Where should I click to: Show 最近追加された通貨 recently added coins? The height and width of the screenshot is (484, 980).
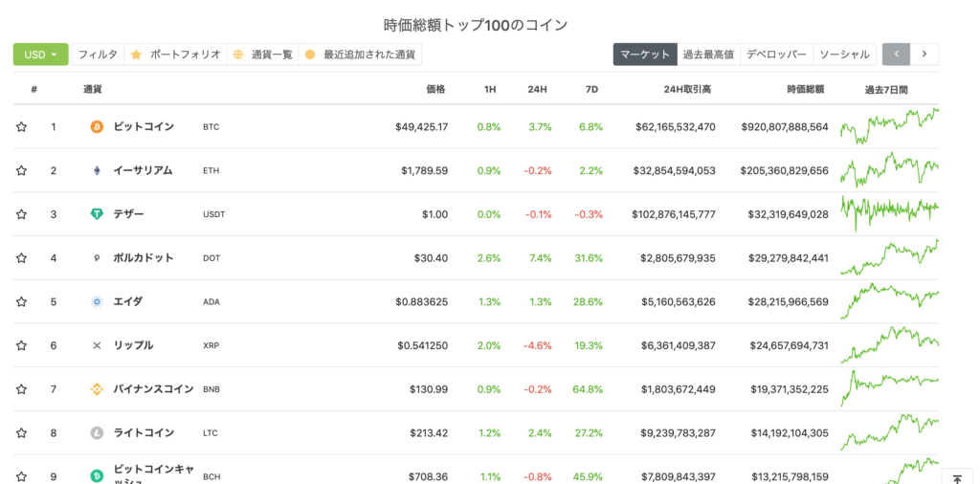pos(361,55)
